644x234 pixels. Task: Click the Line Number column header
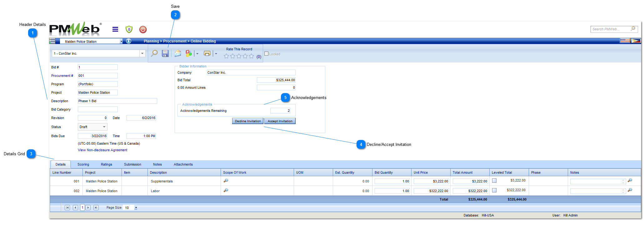coord(66,172)
